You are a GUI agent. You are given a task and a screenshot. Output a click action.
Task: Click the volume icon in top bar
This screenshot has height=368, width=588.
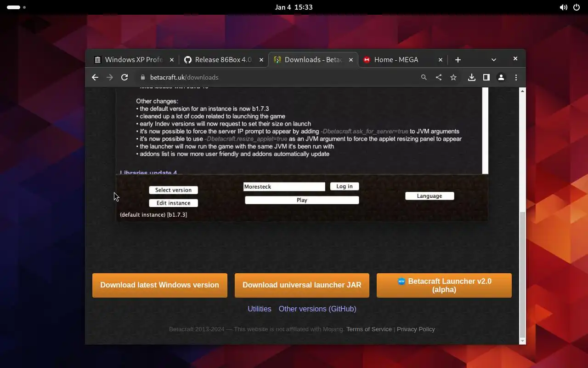[x=563, y=7]
